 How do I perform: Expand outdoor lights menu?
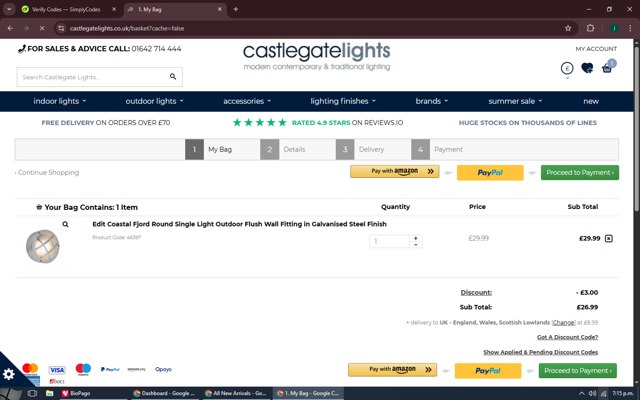pos(154,101)
